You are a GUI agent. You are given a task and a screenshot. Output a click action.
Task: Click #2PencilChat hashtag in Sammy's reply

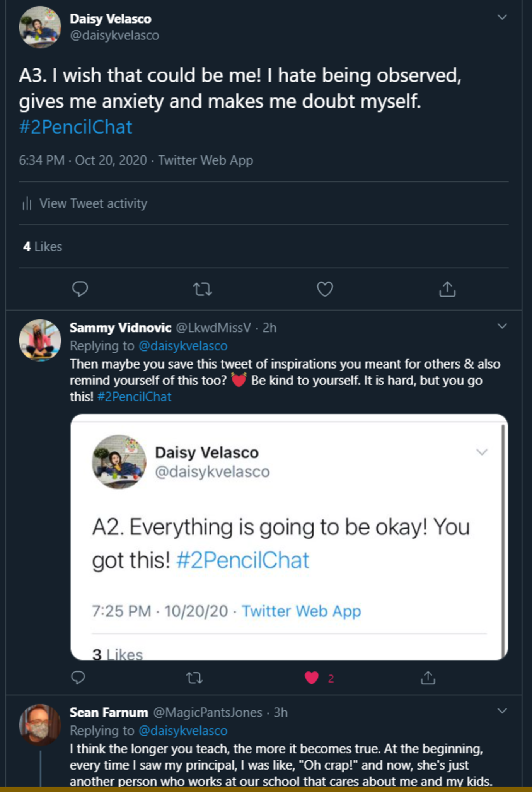click(134, 397)
